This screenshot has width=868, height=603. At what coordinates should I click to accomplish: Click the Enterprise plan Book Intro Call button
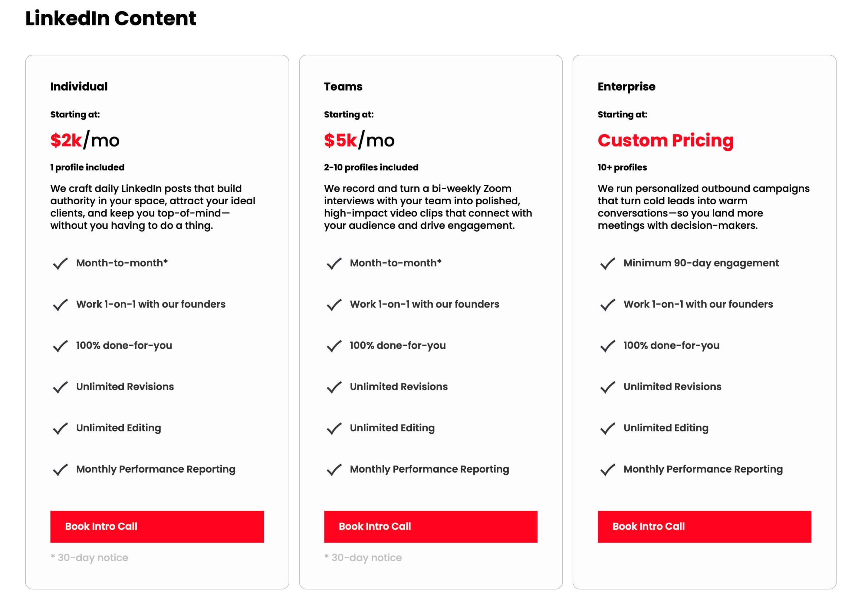(x=704, y=526)
